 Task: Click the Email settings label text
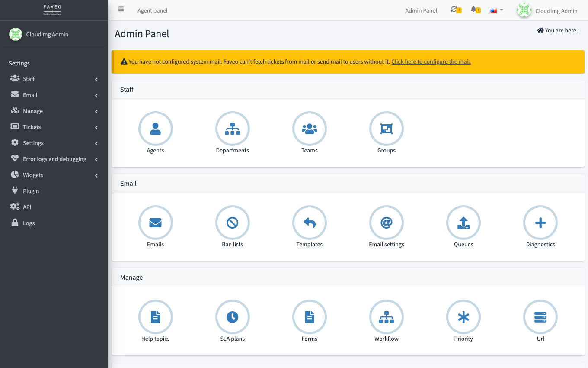387,245
